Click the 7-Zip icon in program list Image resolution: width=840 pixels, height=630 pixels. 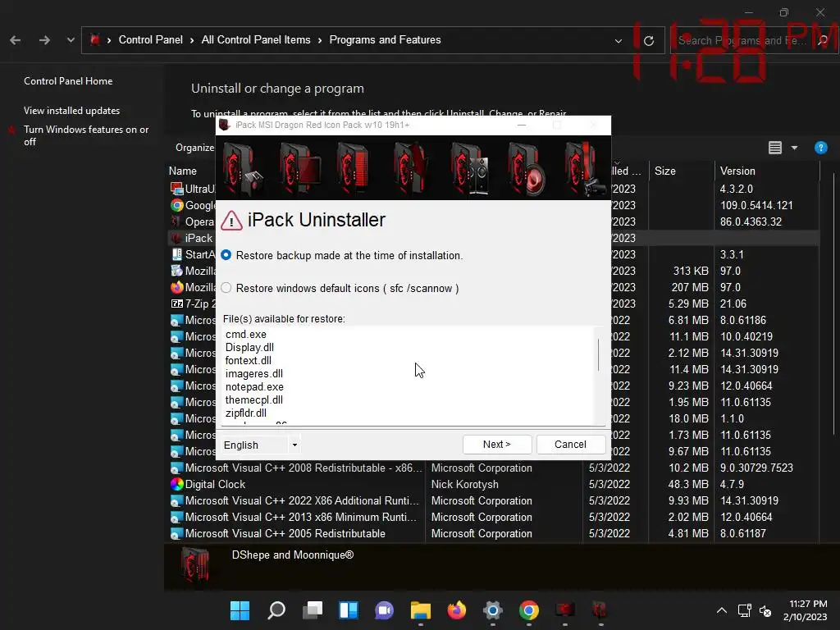tap(177, 304)
